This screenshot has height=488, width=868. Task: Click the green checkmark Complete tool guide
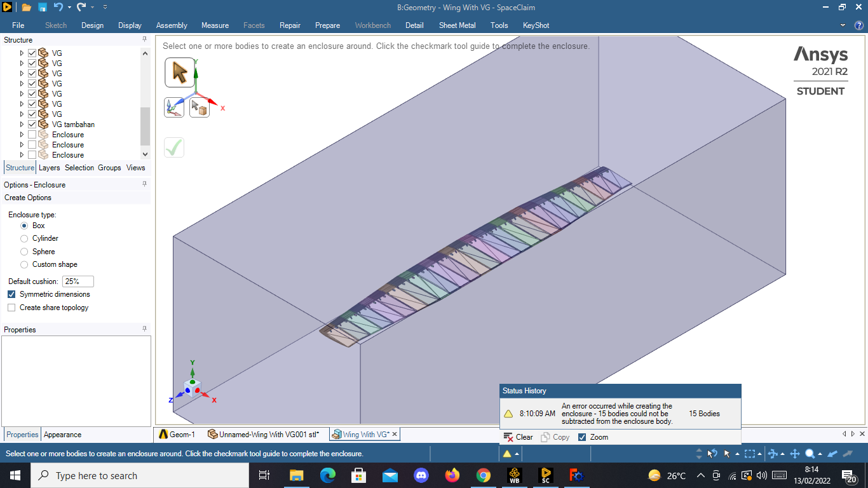(174, 147)
